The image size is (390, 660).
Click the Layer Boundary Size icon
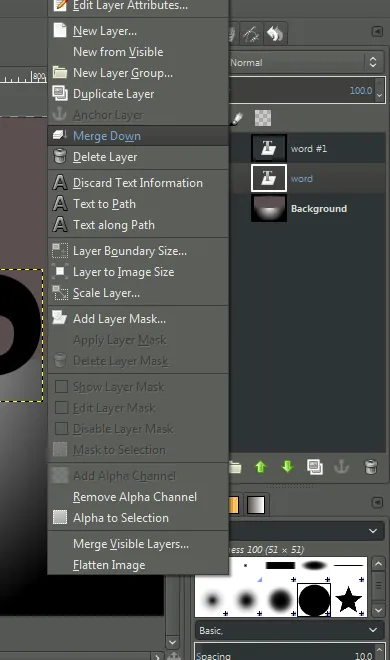[x=60, y=250]
